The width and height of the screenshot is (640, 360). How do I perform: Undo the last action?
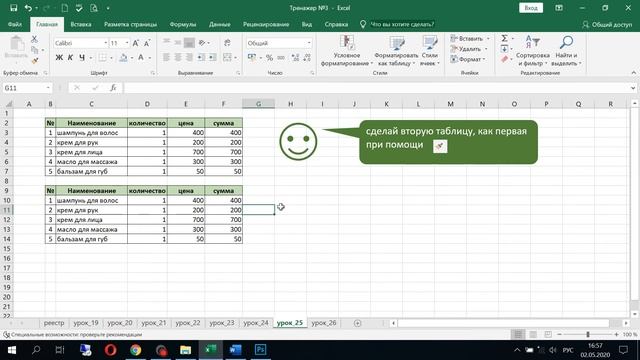click(28, 8)
